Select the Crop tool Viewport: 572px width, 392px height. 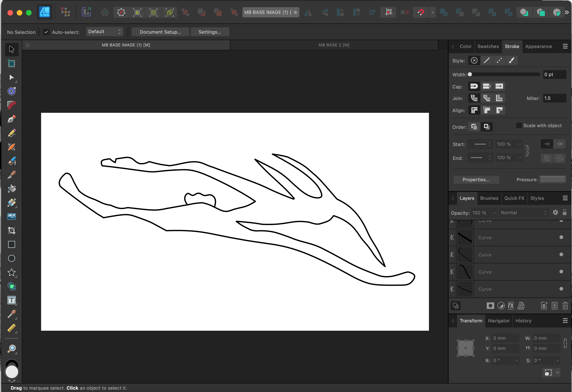pyautogui.click(x=12, y=230)
